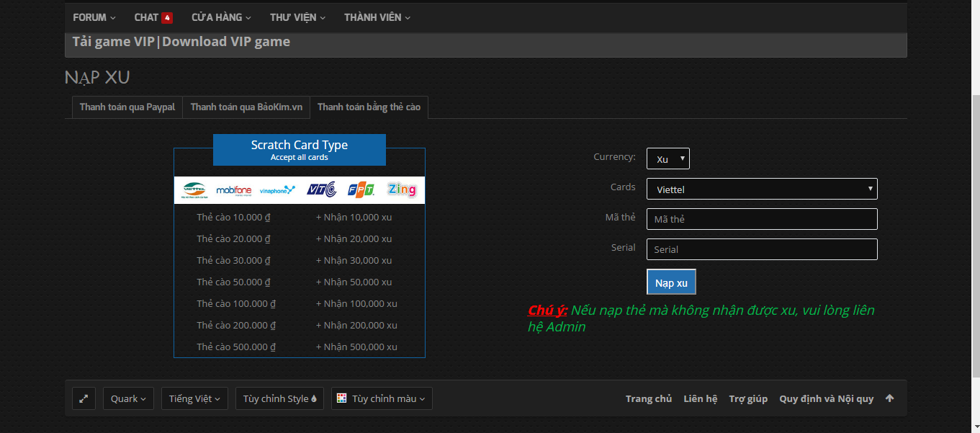The image size is (980, 433).
Task: Click the expand arrows icon in footer
Action: point(84,398)
